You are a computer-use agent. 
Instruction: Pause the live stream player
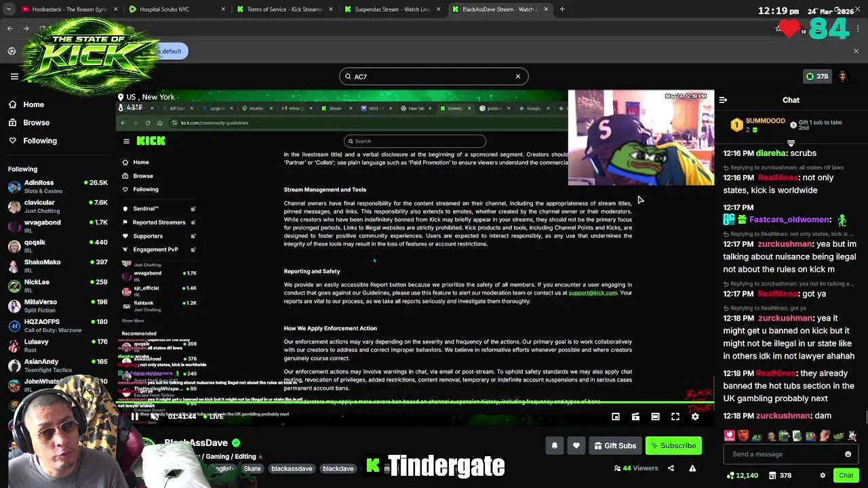[x=134, y=416]
